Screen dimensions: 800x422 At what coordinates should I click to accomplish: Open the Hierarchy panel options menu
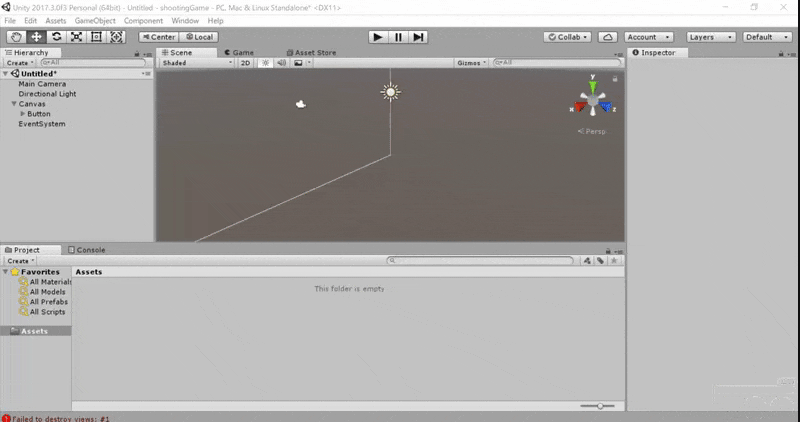pyautogui.click(x=147, y=54)
